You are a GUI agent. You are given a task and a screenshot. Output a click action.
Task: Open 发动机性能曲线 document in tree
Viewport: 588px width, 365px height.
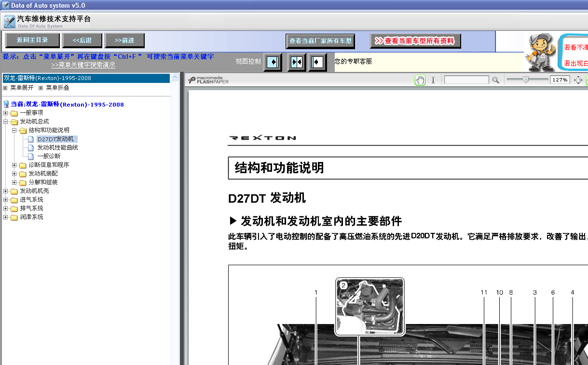coord(57,148)
